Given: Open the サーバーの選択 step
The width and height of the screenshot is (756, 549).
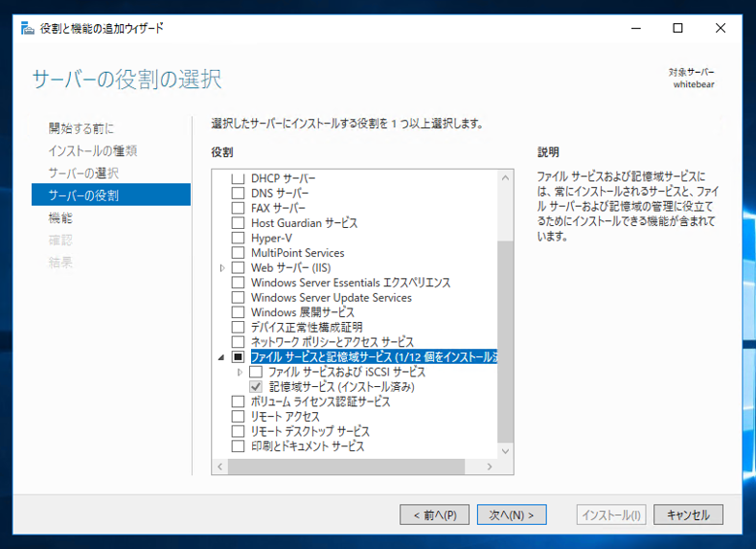Looking at the screenshot, I should (83, 174).
